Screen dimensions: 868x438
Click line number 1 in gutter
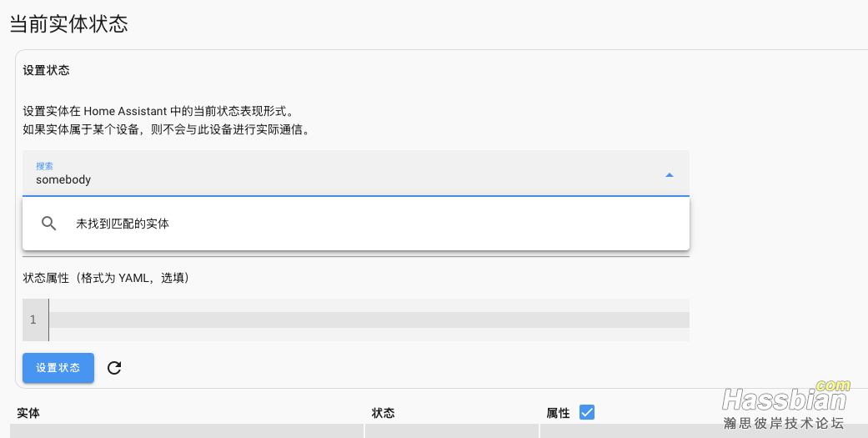pyautogui.click(x=33, y=320)
